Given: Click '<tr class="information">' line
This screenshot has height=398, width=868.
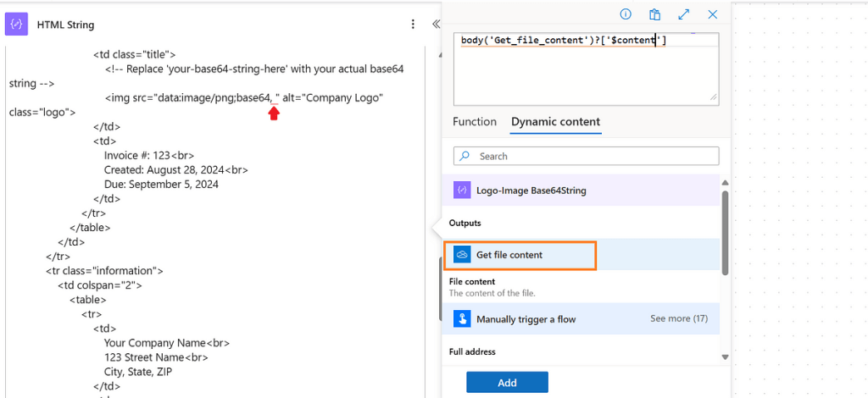Looking at the screenshot, I should click(104, 271).
